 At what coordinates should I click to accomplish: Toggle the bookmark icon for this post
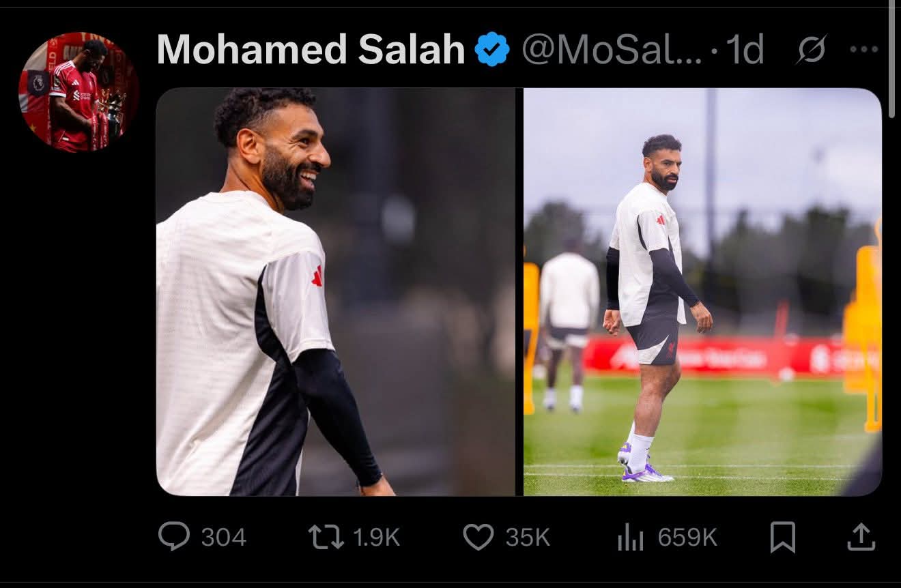(x=782, y=537)
